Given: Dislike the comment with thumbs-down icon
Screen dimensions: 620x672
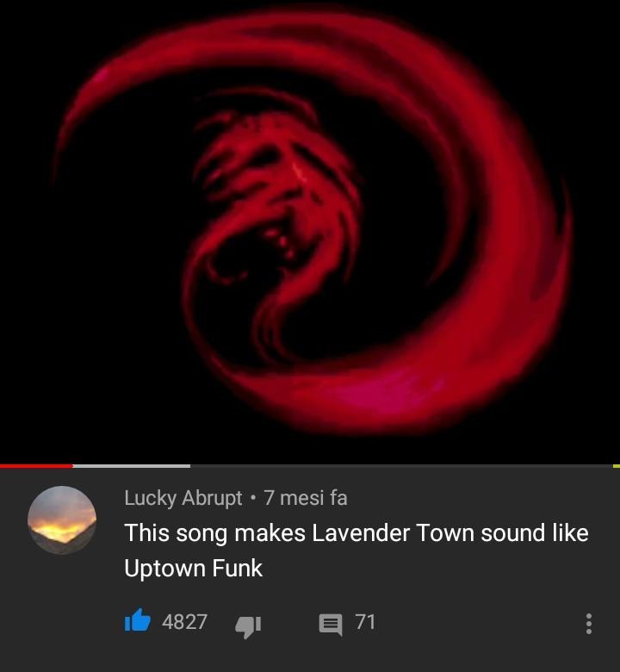Looking at the screenshot, I should (248, 626).
